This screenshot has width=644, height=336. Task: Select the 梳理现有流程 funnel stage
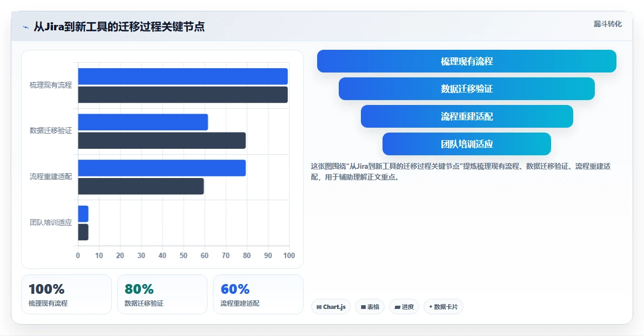coord(467,61)
